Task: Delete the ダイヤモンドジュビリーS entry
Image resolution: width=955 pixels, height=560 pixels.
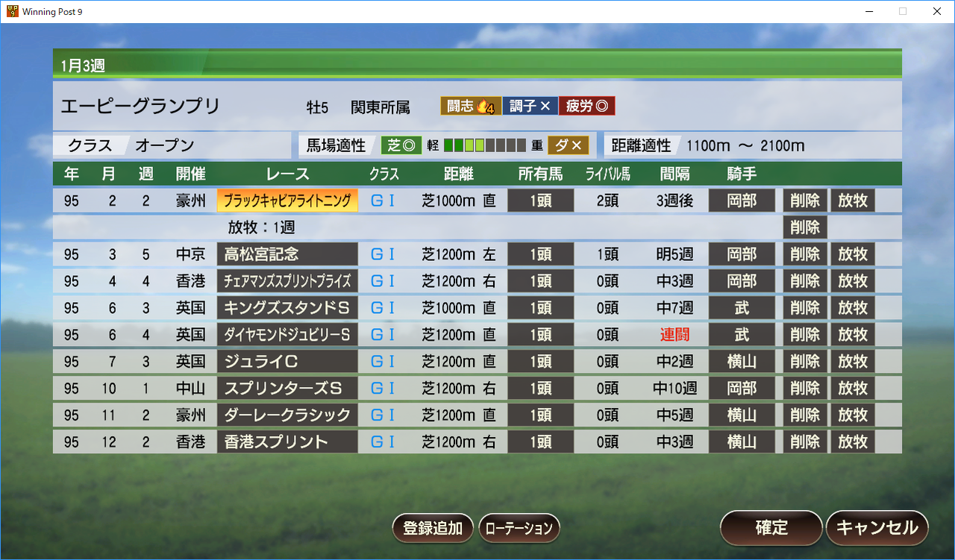Action: click(805, 335)
